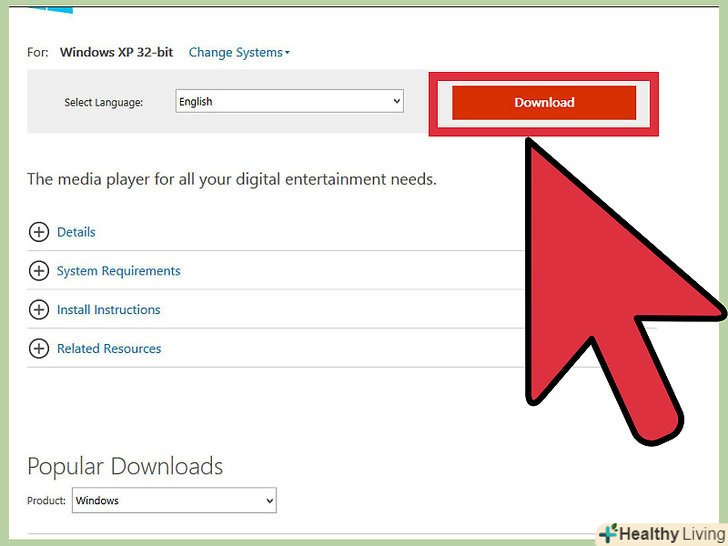This screenshot has height=546, width=728.
Task: Click the red Download button
Action: click(544, 103)
